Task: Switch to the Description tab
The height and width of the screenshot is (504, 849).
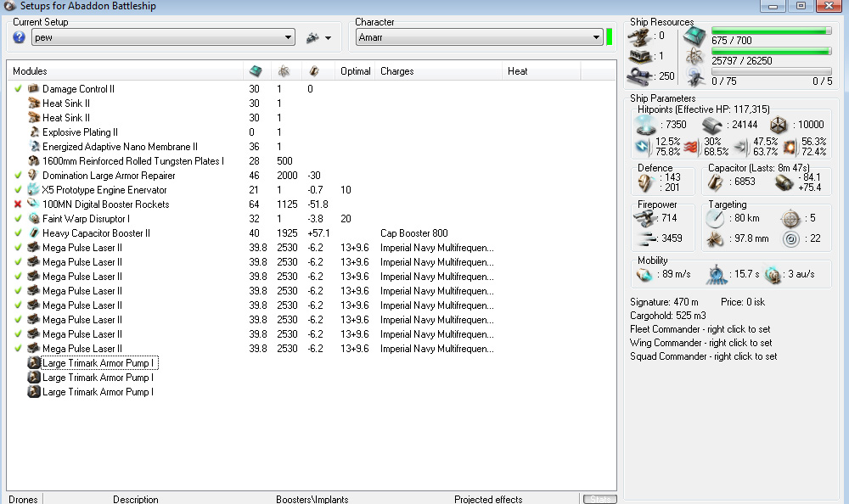Action: point(135,499)
